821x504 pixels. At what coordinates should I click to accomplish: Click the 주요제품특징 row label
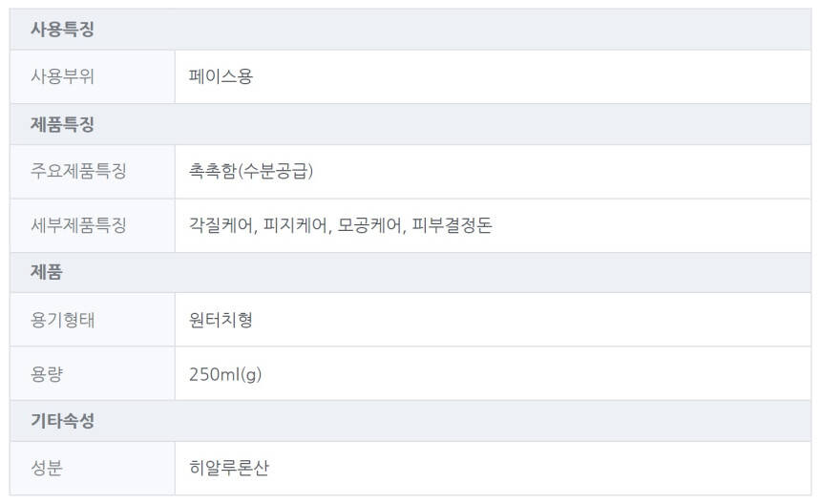(78, 172)
